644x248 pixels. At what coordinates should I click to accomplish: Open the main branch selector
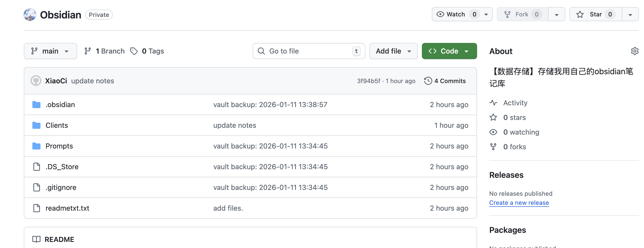point(50,51)
